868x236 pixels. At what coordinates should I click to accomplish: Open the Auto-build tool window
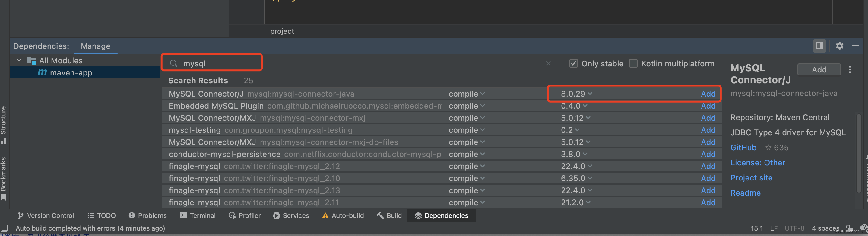point(343,215)
